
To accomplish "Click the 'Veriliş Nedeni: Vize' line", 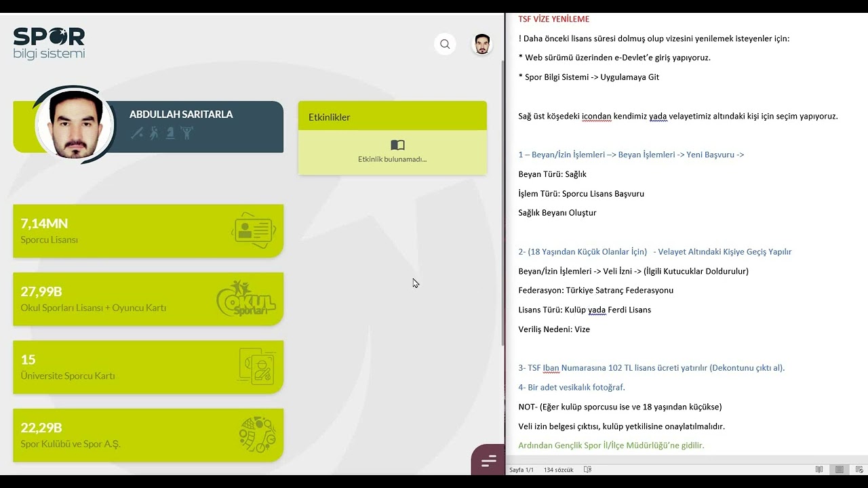I will pos(554,329).
